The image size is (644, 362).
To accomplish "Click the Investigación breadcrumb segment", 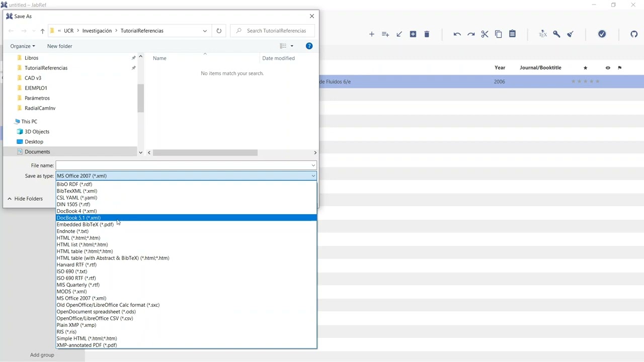I will 97,31.
